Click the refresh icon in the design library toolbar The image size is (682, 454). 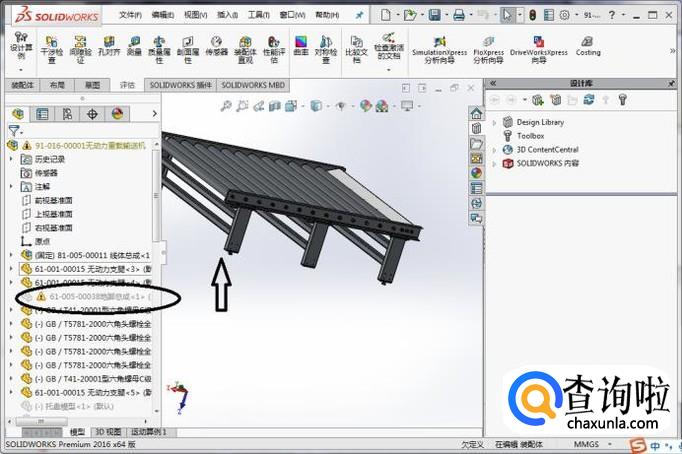click(x=588, y=100)
